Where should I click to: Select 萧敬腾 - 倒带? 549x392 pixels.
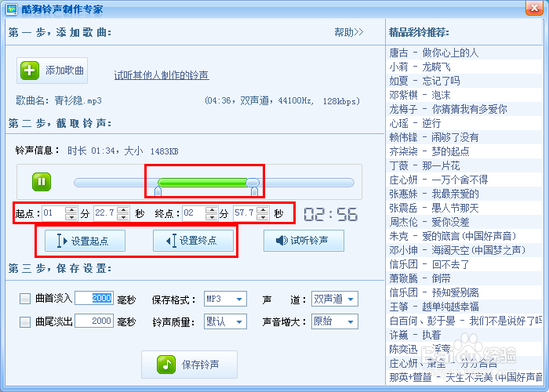tap(464, 278)
